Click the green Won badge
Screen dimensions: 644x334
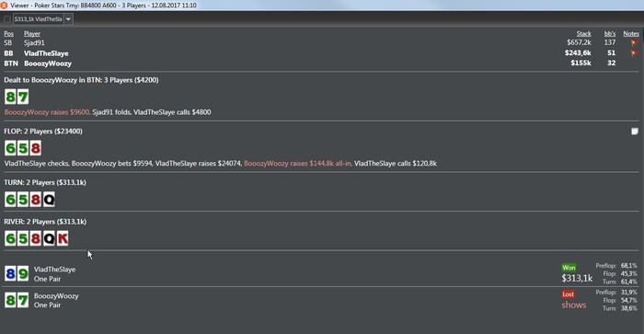tap(569, 268)
